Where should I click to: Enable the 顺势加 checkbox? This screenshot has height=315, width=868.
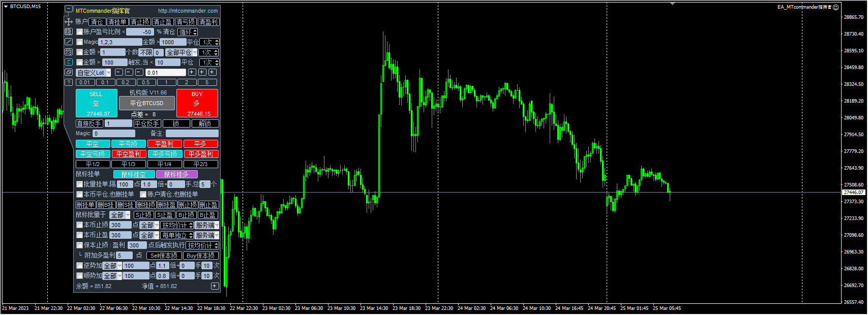click(x=79, y=275)
